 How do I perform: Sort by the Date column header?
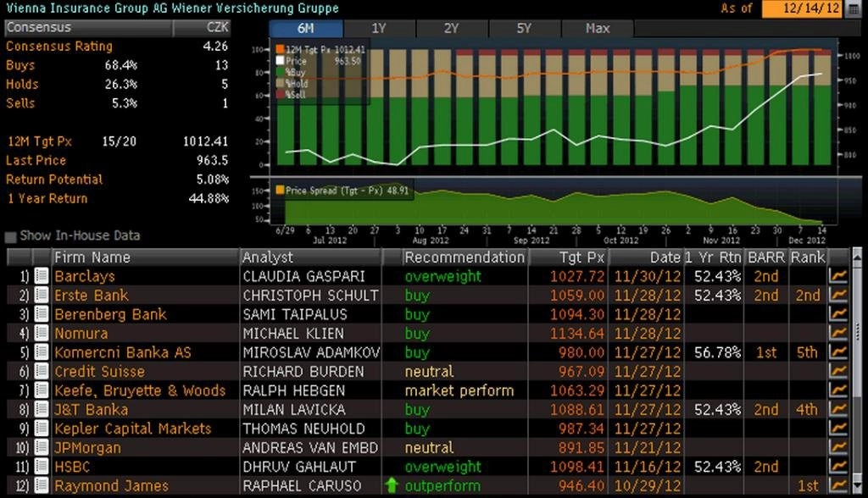point(646,257)
